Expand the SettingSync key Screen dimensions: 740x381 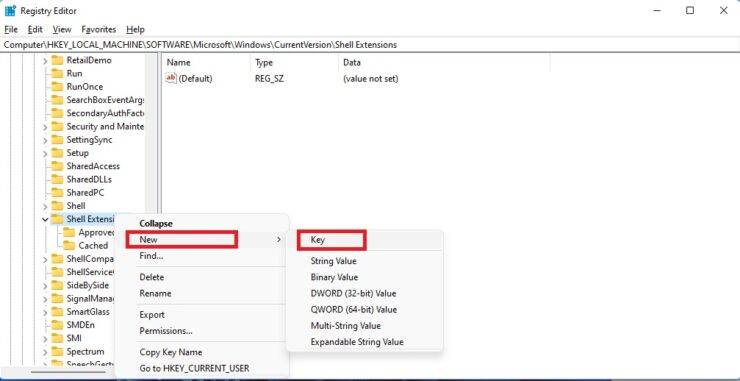point(45,140)
